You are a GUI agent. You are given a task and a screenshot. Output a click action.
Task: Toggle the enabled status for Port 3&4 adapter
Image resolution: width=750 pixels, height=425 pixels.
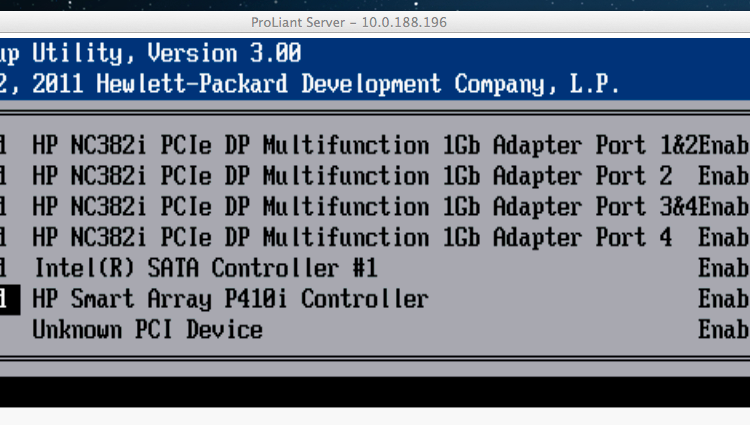tap(724, 207)
